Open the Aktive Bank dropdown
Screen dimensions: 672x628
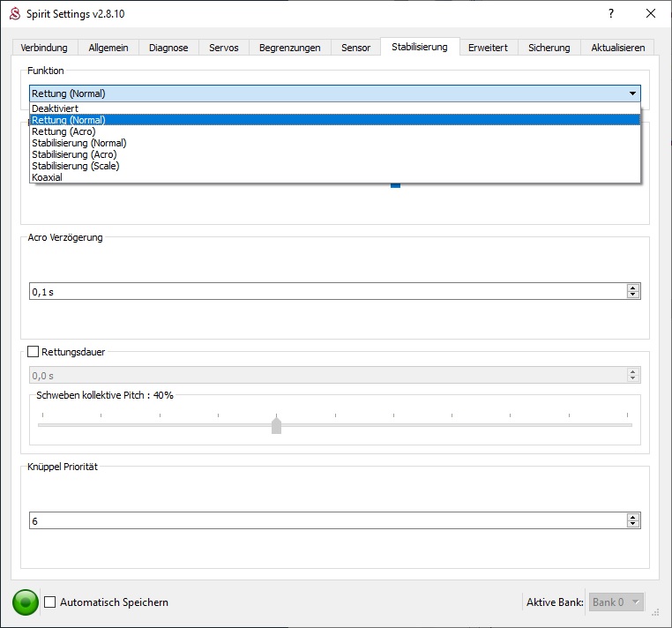point(616,602)
